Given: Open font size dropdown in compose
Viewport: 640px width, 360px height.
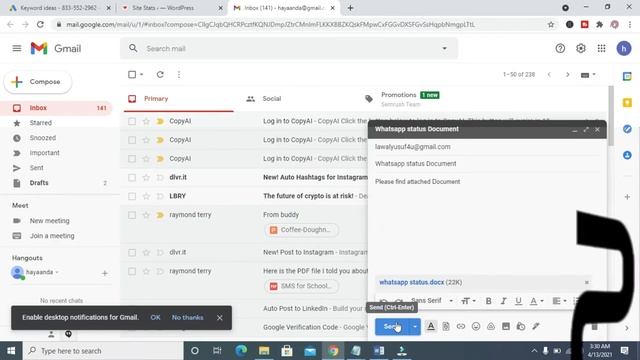Looking at the screenshot, I should click(x=468, y=301).
